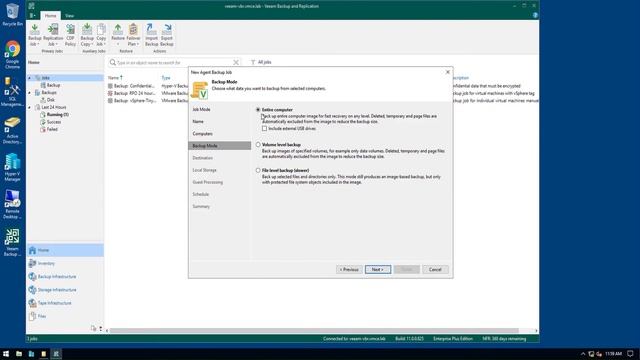Viewport: 640px width, 360px height.
Task: Switch to the View ribbon tab
Action: click(69, 16)
